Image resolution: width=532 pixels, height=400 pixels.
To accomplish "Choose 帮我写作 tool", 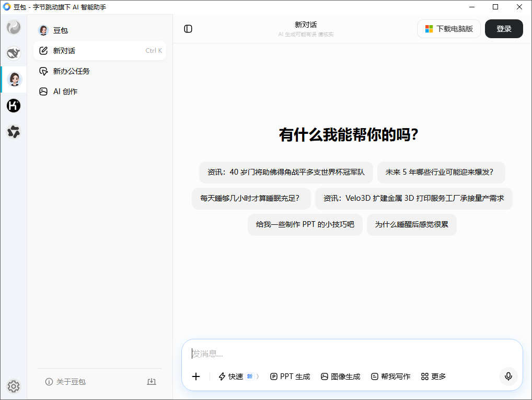I will 390,376.
